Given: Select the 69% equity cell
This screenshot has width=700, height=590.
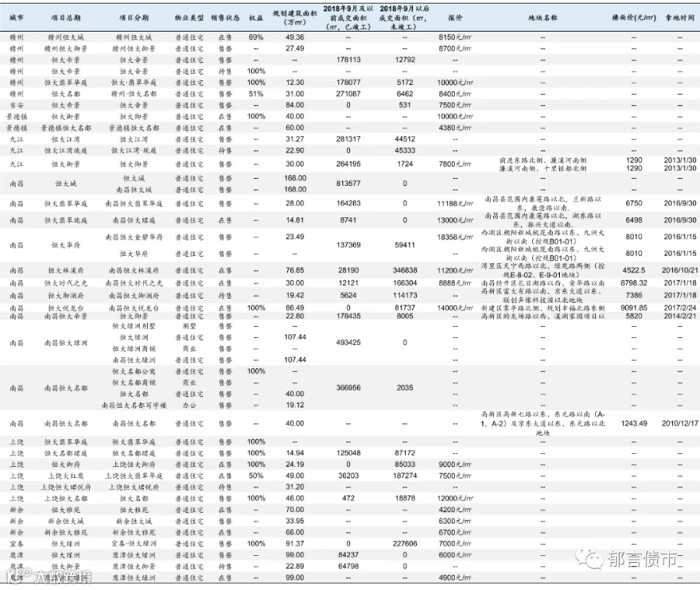Looking at the screenshot, I should coord(256,37).
